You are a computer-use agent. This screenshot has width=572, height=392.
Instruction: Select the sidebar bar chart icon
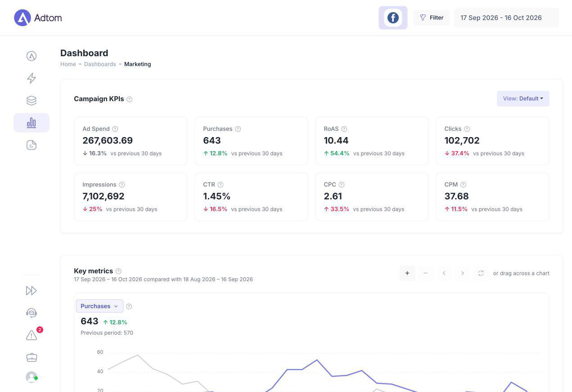[x=32, y=123]
